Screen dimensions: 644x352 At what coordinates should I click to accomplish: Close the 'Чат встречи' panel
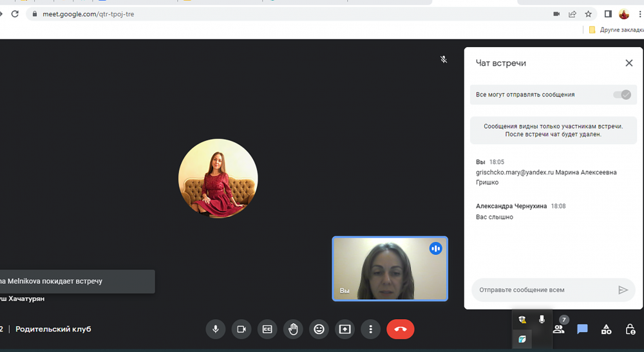coord(629,63)
